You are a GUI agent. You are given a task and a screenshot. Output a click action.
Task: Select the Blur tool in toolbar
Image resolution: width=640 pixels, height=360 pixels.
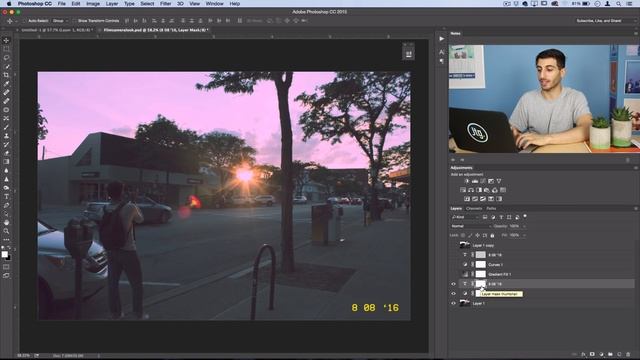click(6, 171)
